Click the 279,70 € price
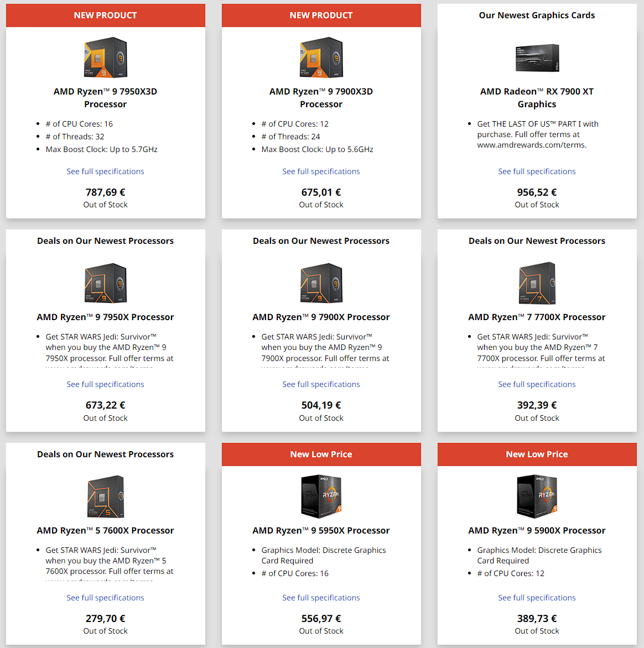 point(106,618)
